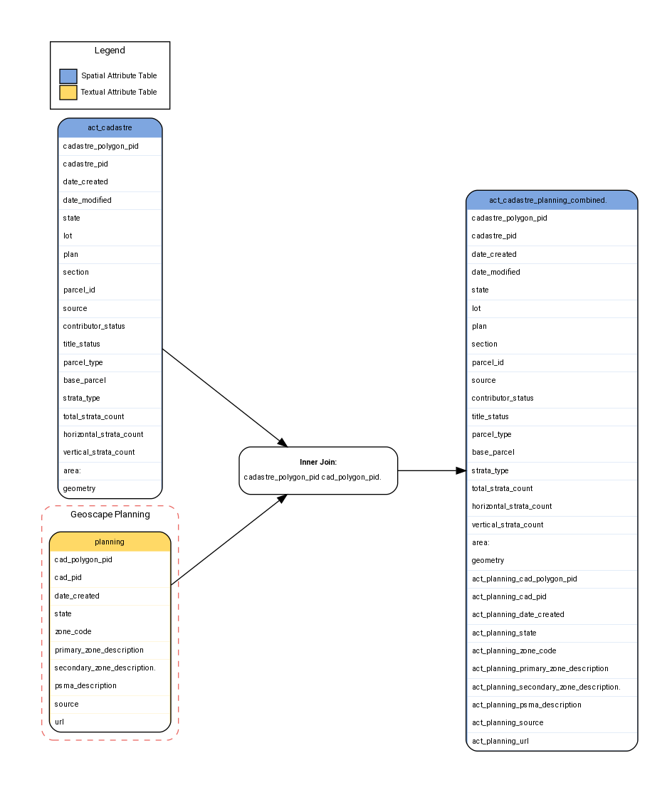Click the Legend title text
The width and height of the screenshot is (672, 785).
[110, 51]
